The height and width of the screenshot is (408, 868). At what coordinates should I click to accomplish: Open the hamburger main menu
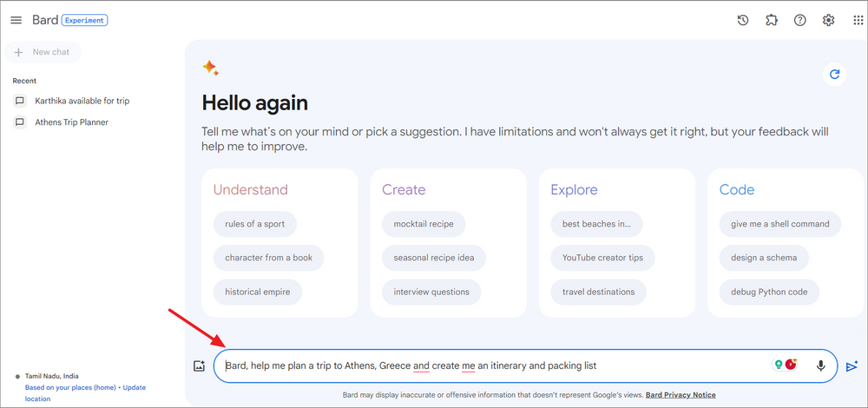coord(16,21)
